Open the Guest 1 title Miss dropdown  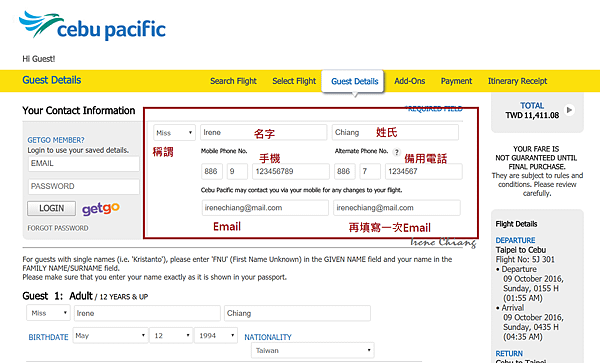pos(48,313)
